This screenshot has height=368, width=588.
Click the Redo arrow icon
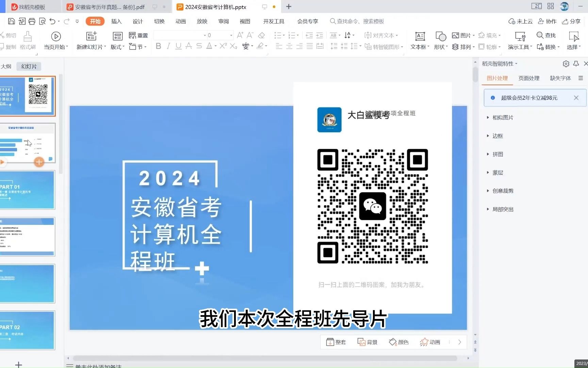67,21
